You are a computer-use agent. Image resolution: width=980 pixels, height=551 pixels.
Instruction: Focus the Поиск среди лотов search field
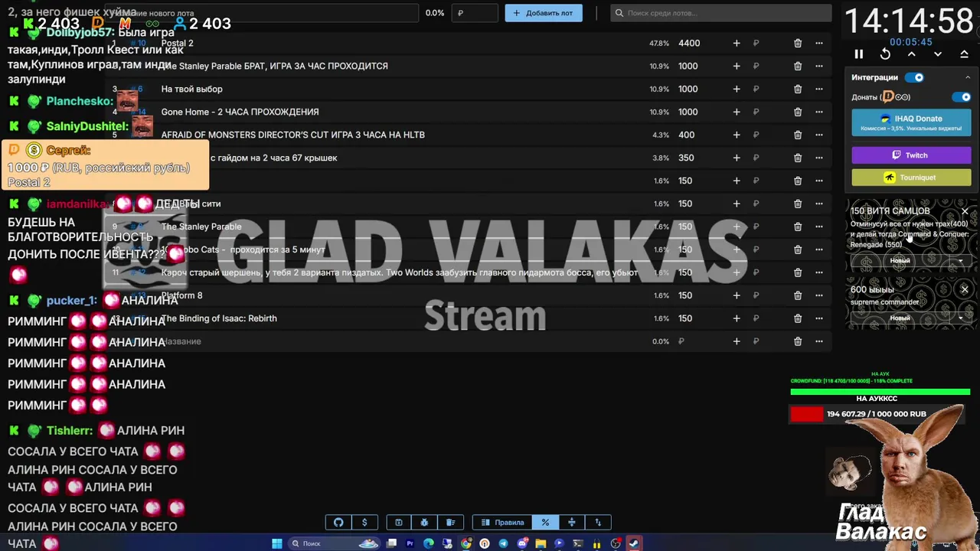[x=721, y=13]
